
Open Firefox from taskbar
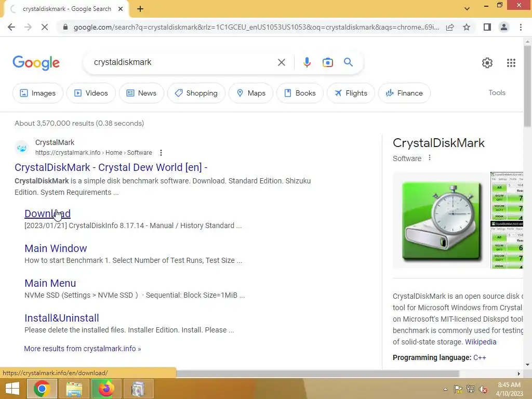point(106,389)
